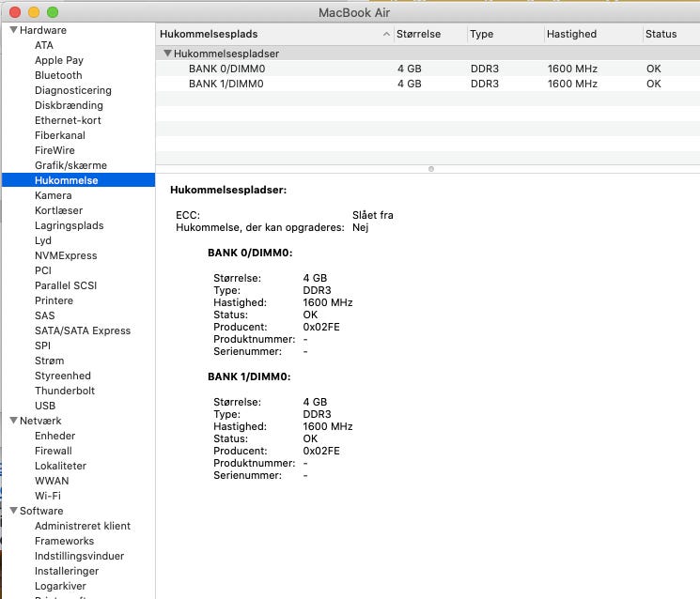Screen dimensions: 700x599
Task: Collapse the Netværk section triangle
Action: (x=13, y=421)
